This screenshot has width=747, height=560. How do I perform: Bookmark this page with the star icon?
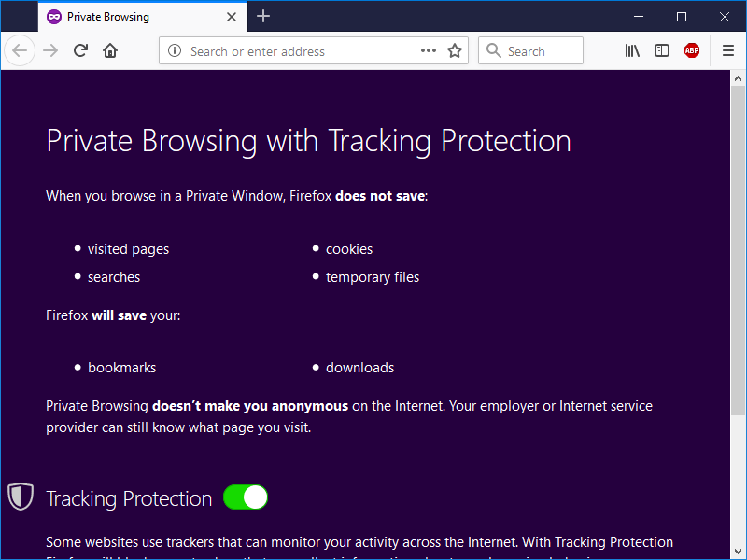(455, 51)
